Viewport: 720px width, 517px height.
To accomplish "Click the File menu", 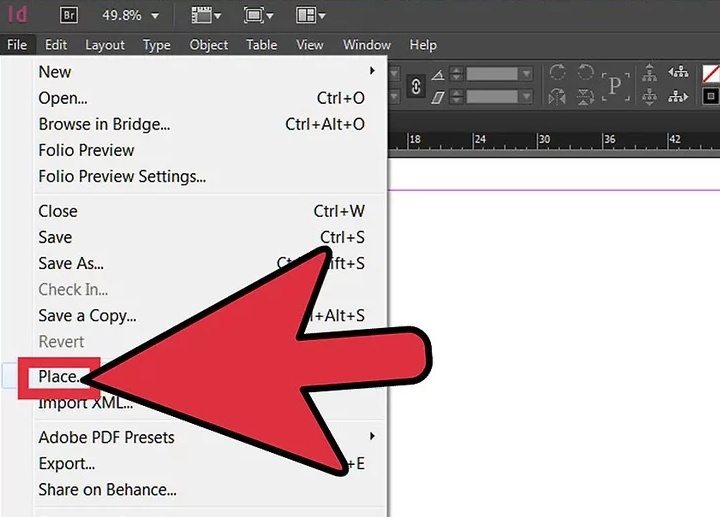I will (17, 45).
